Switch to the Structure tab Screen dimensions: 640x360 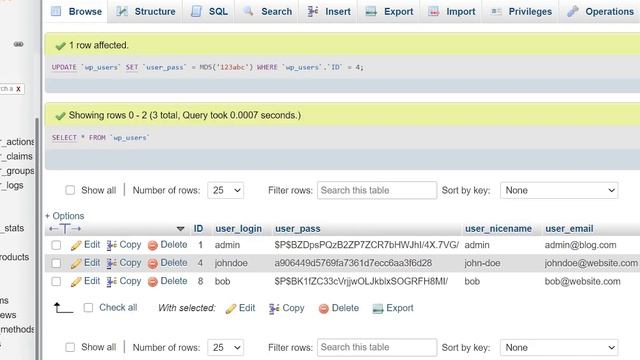pos(146,11)
